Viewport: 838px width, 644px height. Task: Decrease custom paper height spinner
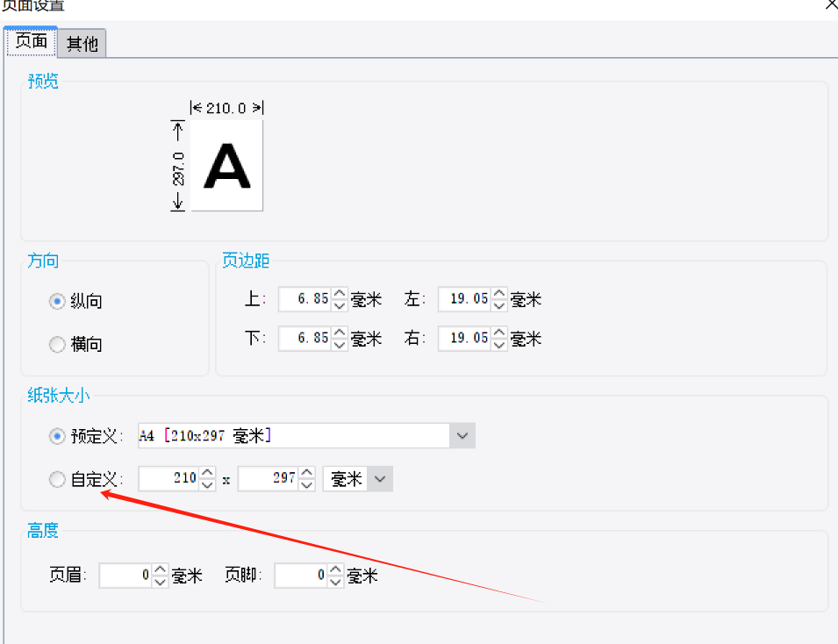306,485
